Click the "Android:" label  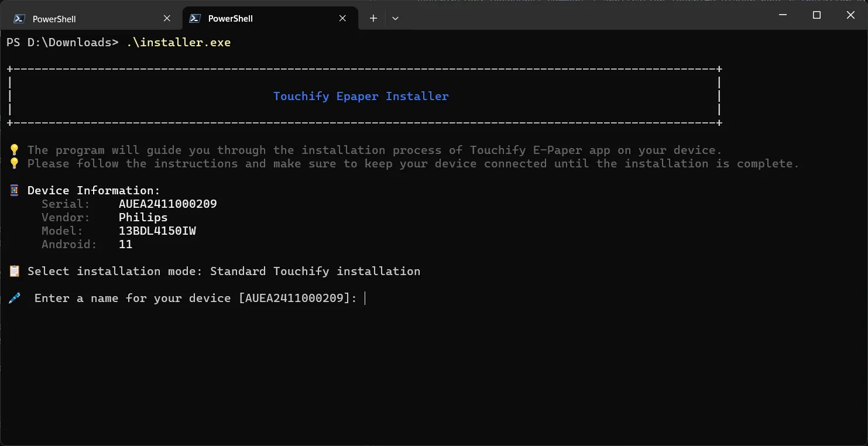tap(70, 245)
